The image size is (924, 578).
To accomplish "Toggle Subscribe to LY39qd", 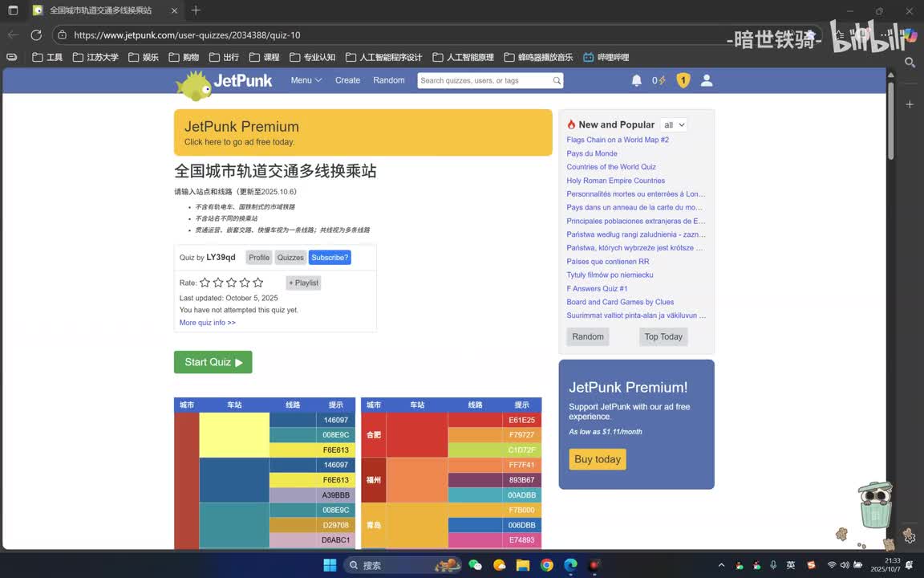I will pyautogui.click(x=330, y=258).
